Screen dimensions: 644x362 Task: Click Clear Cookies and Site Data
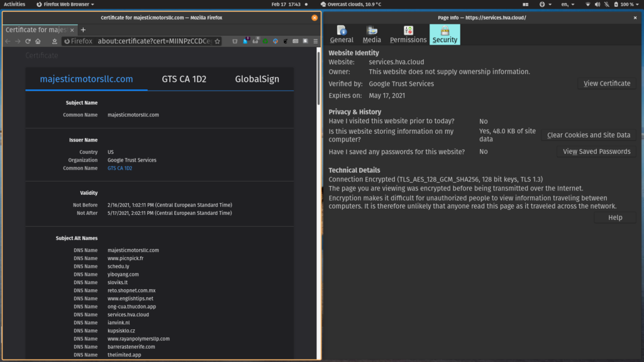[x=589, y=135]
